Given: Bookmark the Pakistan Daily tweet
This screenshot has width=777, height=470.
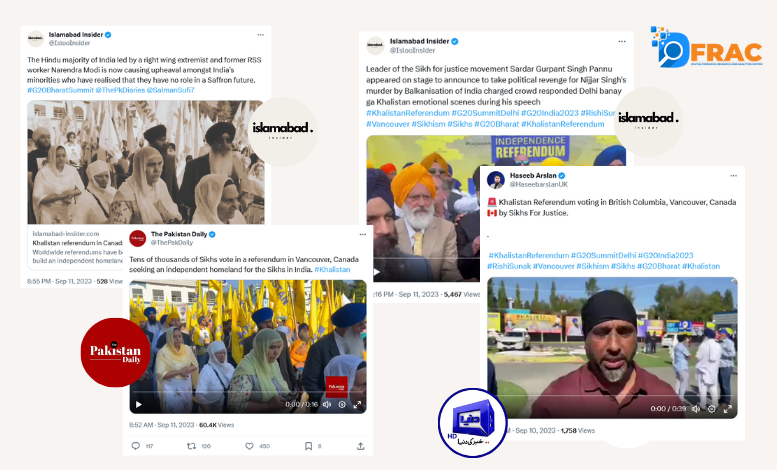Looking at the screenshot, I should coord(308,446).
